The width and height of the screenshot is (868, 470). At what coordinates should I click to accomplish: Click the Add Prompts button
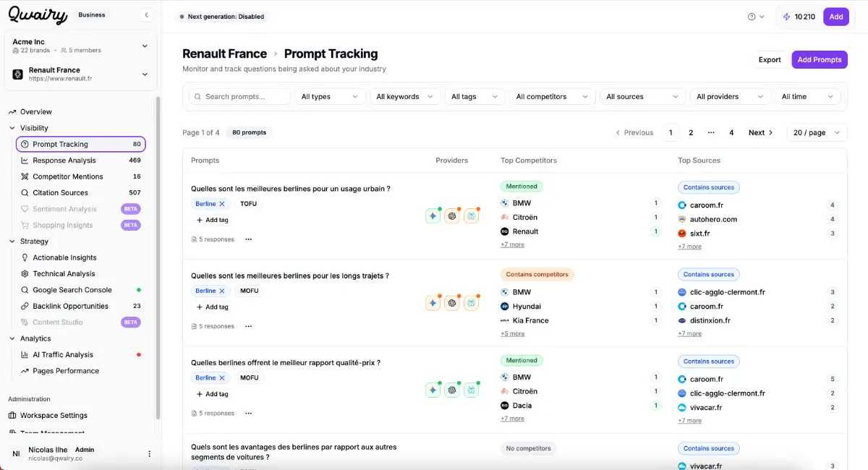(x=819, y=59)
